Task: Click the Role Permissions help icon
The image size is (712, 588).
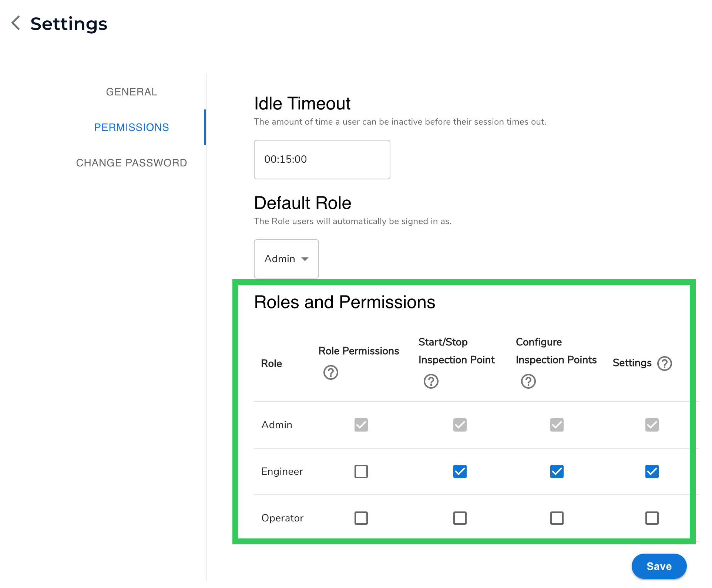Action: tap(330, 372)
